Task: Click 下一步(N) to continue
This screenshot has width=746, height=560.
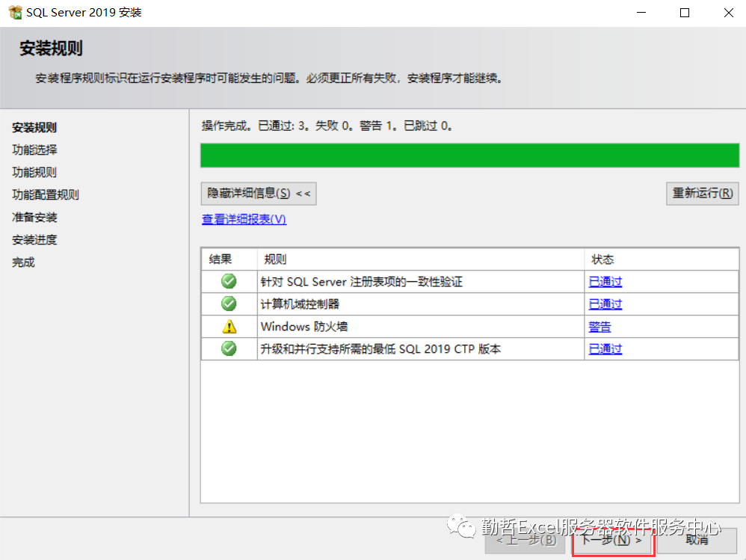Action: pos(613,540)
